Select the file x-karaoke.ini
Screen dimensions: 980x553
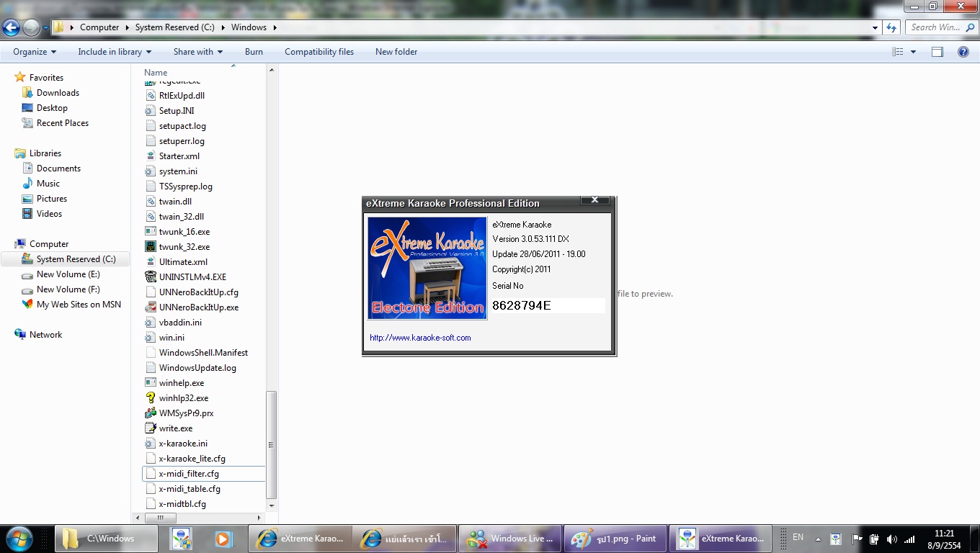click(x=183, y=444)
